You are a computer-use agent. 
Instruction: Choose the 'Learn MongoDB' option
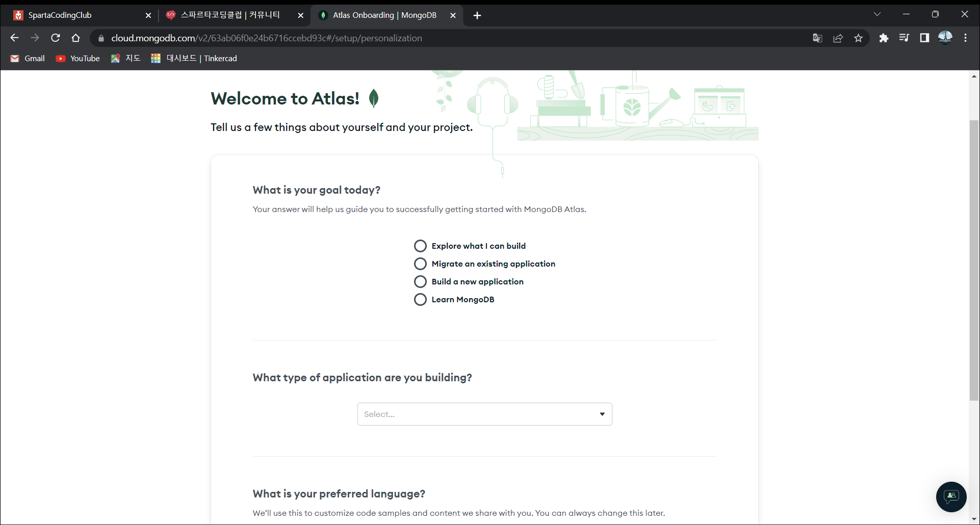tap(420, 300)
